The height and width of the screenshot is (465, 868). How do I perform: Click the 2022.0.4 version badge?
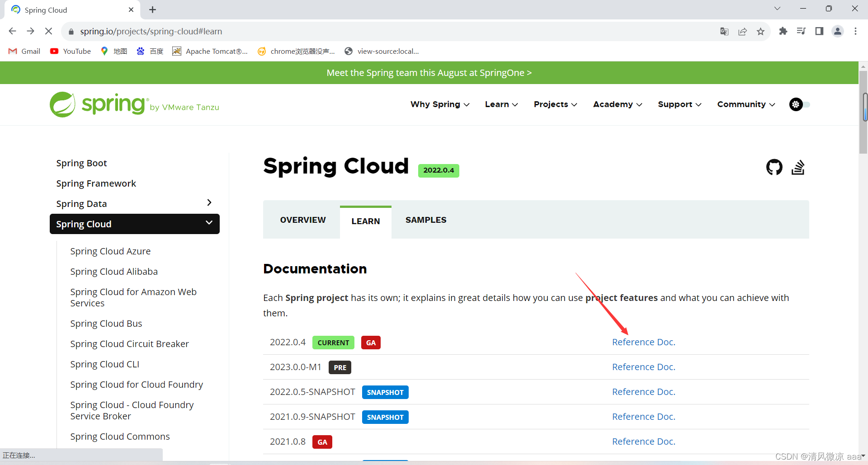tap(439, 170)
